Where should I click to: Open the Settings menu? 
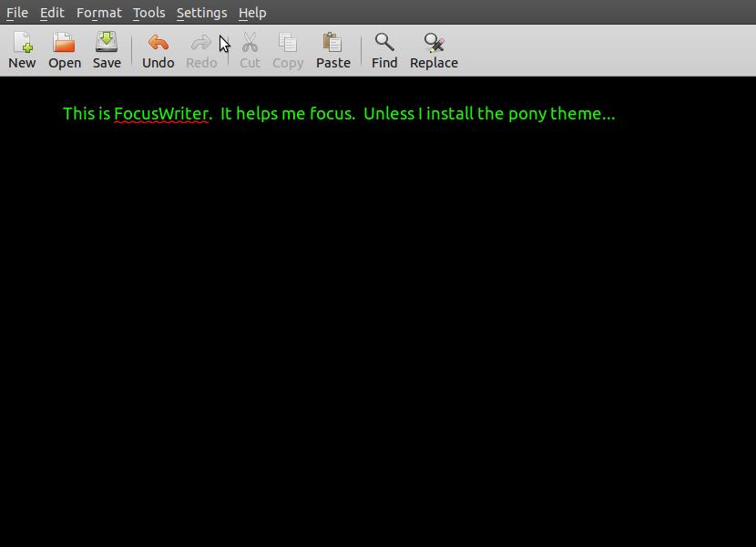pyautogui.click(x=201, y=13)
